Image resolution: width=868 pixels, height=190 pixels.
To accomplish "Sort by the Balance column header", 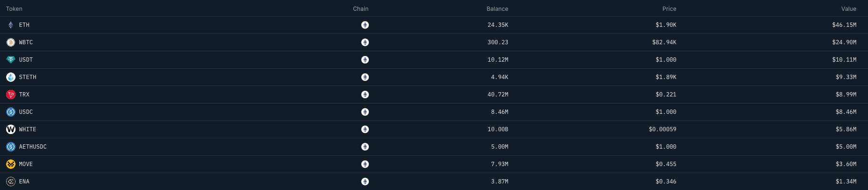I will point(497,9).
